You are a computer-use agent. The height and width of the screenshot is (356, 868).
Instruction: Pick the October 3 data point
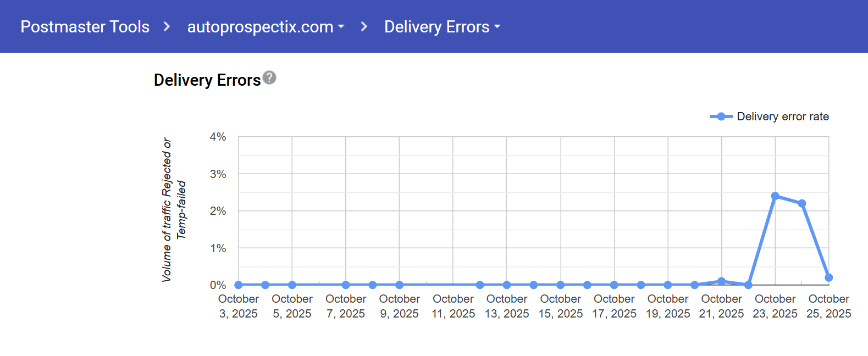pos(239,285)
